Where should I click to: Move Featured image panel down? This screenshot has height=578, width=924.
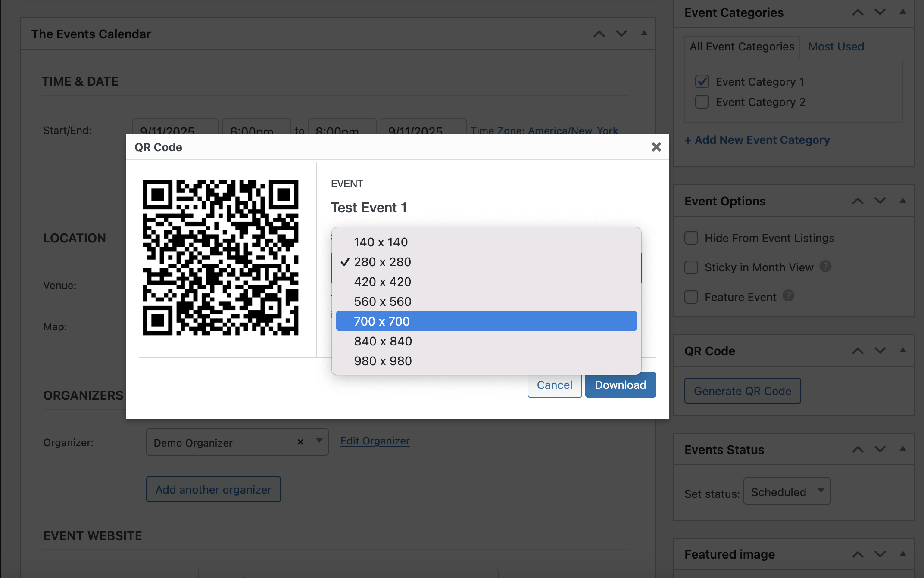[880, 554]
